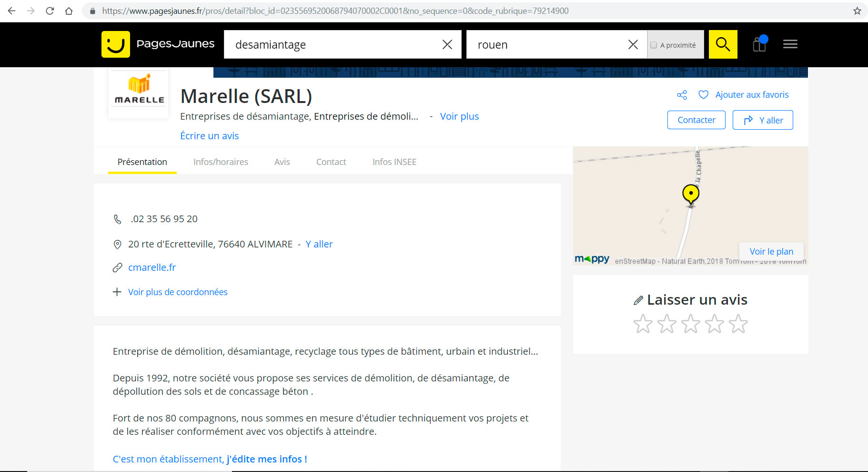Viewport: 868px width, 472px height.
Task: Click Y aller link after the address
Action: coord(319,244)
